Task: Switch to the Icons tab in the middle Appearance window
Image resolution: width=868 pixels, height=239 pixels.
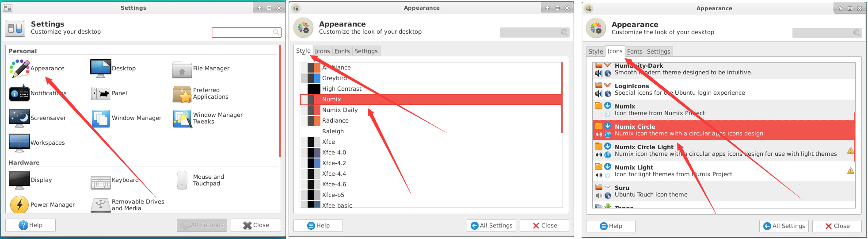Action: pyautogui.click(x=322, y=51)
